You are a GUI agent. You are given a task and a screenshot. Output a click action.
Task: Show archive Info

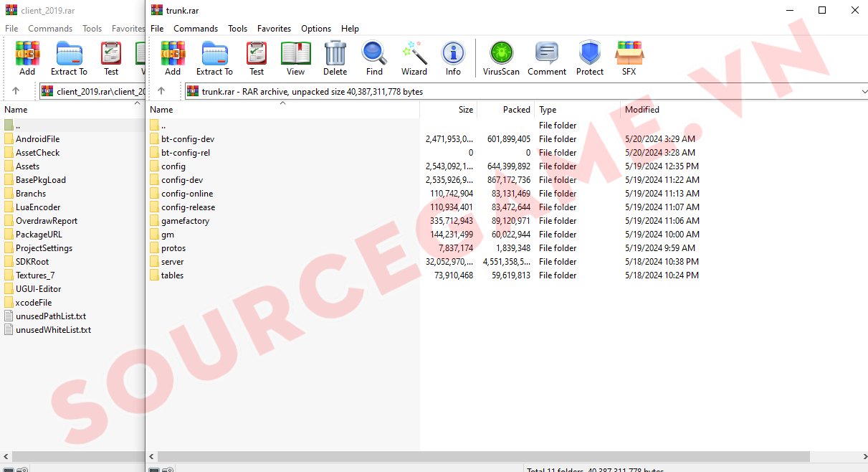pos(453,58)
